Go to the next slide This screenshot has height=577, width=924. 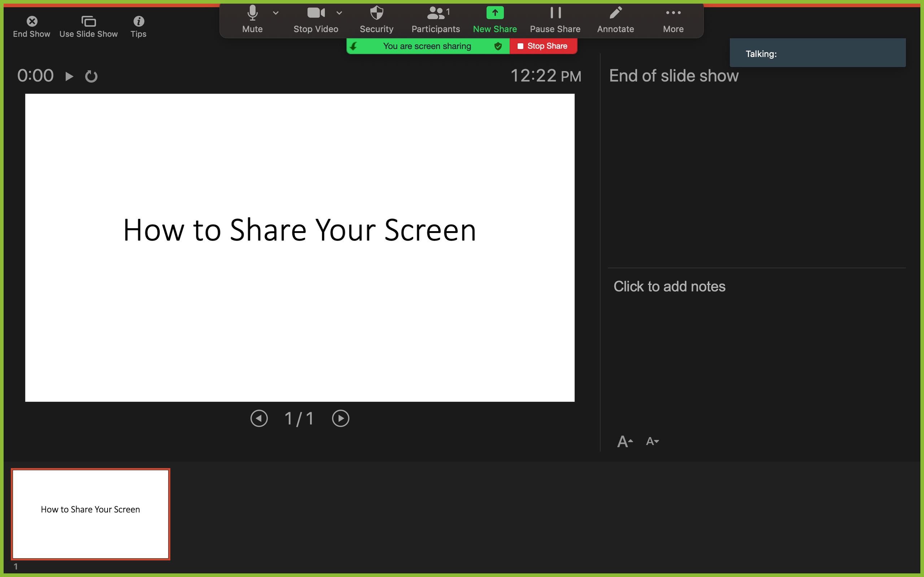click(341, 419)
